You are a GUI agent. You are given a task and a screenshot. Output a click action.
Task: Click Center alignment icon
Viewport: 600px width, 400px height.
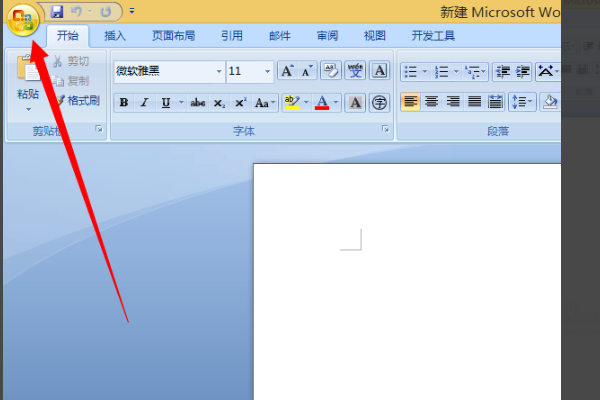click(432, 102)
